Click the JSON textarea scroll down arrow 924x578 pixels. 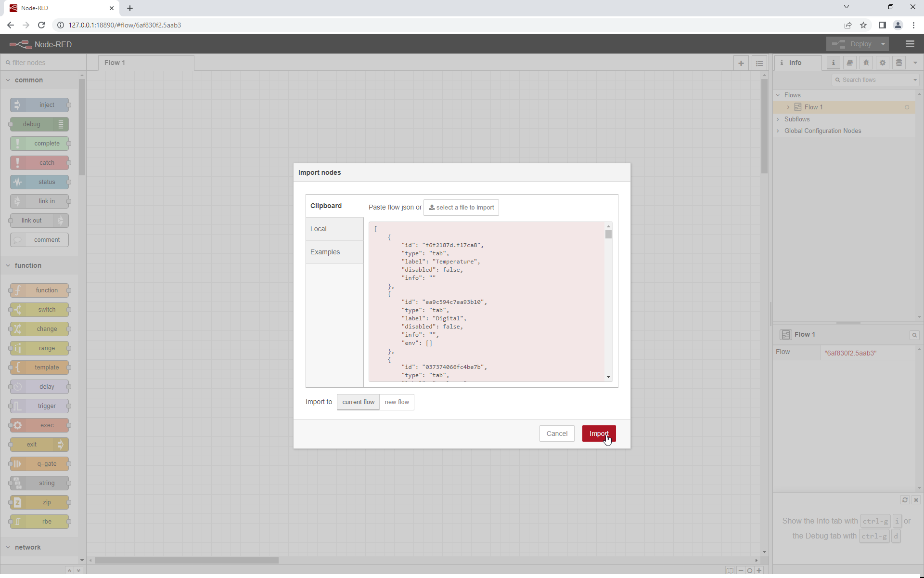(608, 377)
